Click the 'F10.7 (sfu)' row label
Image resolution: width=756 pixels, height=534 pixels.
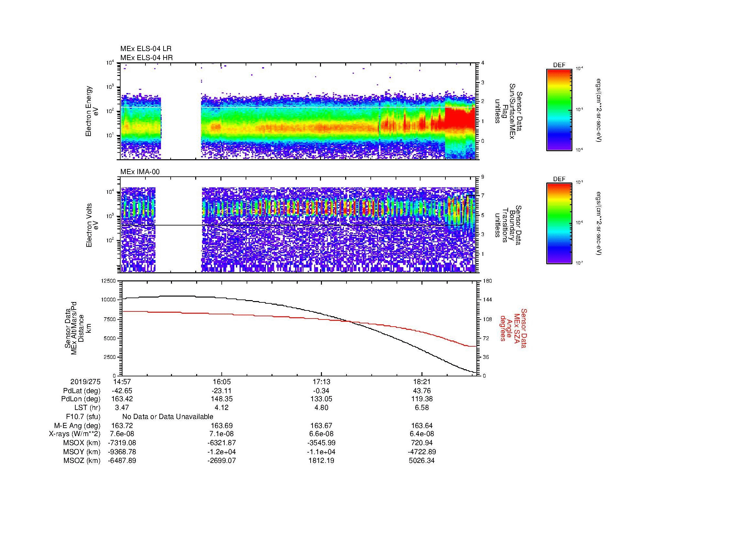click(x=83, y=416)
